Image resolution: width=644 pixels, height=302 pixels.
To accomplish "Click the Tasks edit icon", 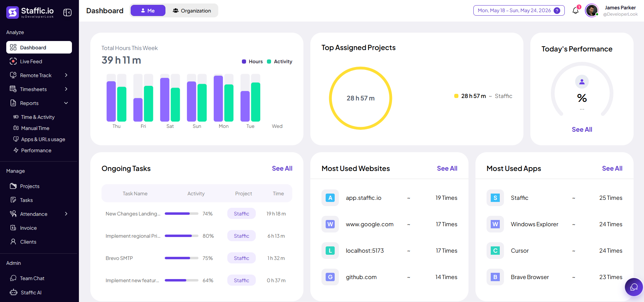I will pyautogui.click(x=13, y=200).
